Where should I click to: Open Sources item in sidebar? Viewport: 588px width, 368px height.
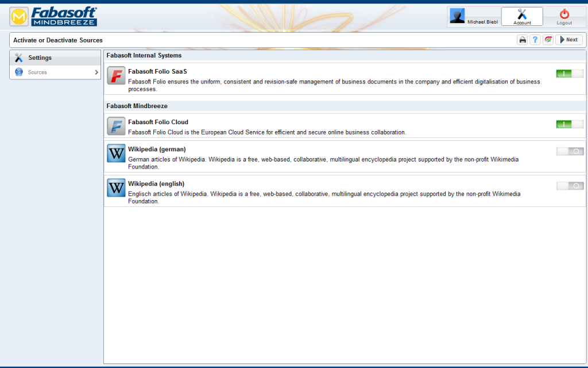point(55,72)
